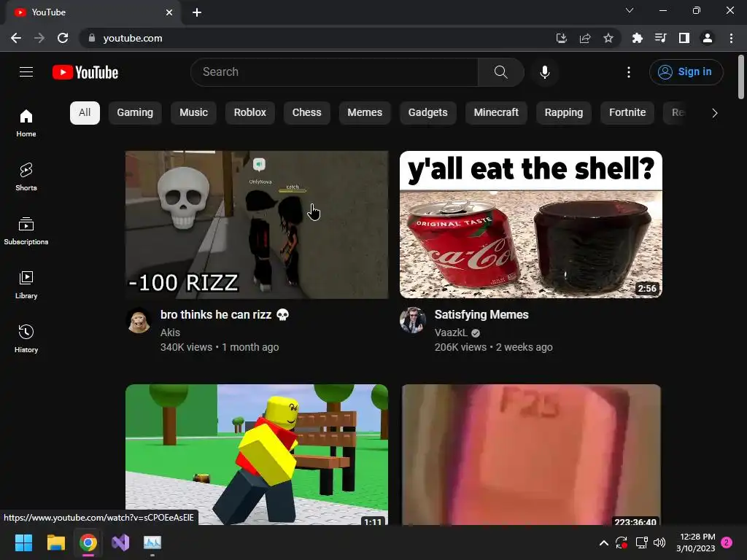Open video title 'bro thinks he can rizz'
The image size is (747, 560).
(225, 315)
